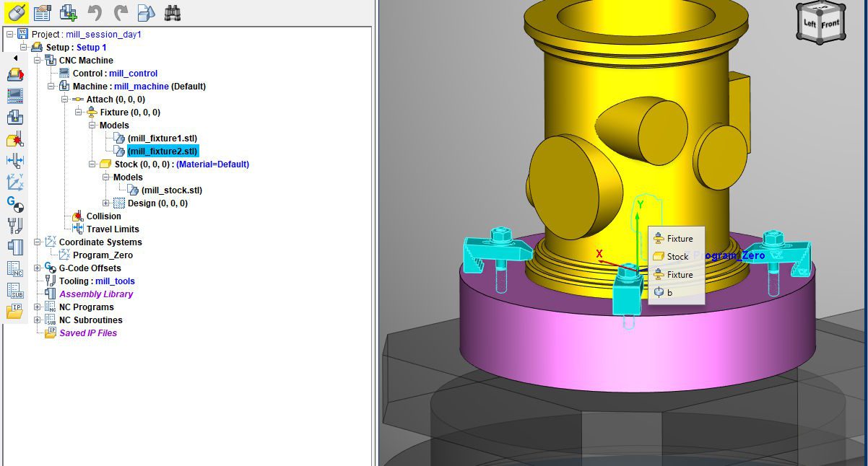Click the saved IP files sidebar folder icon
Viewport: 868px width, 466px height.
(15, 312)
